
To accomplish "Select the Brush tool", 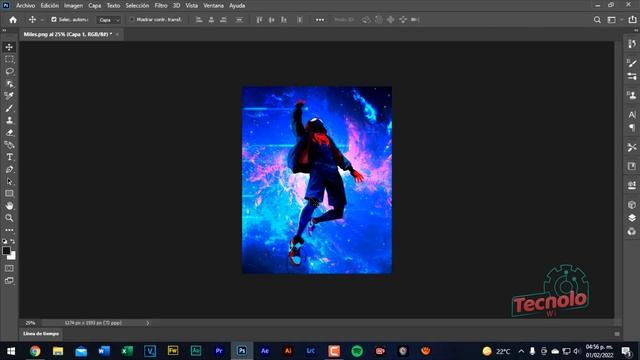I will click(x=9, y=108).
